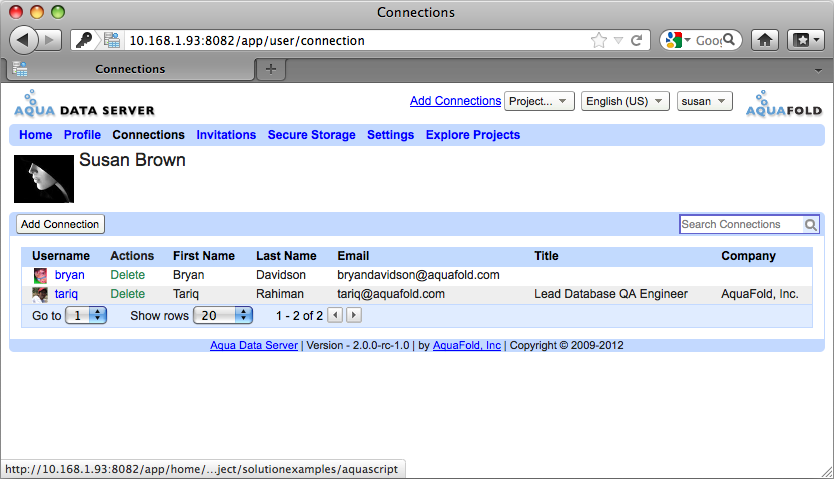
Task: Open the Project... dropdown
Action: (x=539, y=101)
